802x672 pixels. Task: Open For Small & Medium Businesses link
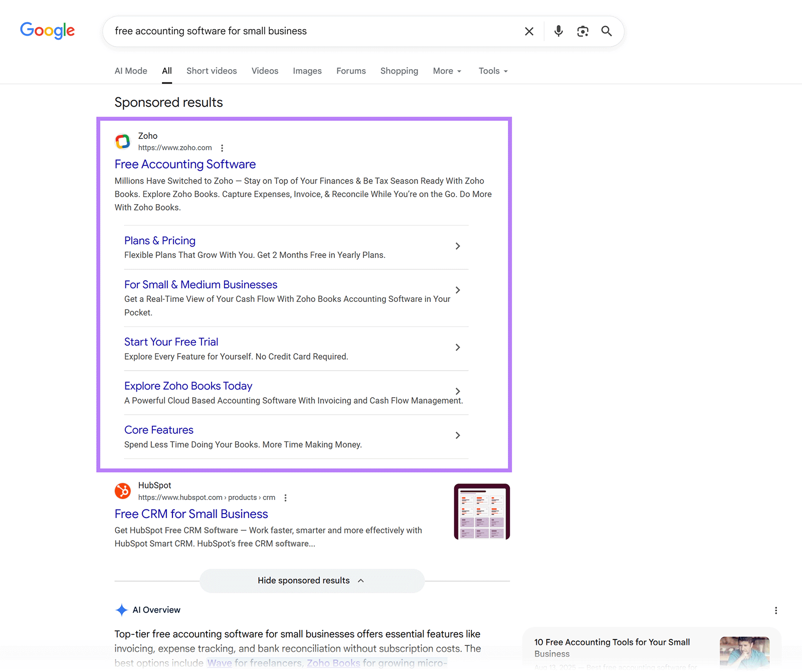pos(200,284)
